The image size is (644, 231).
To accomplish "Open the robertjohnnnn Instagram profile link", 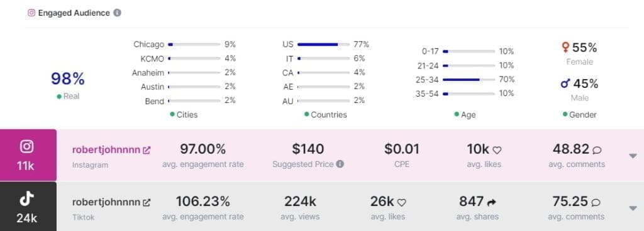I will 106,150.
